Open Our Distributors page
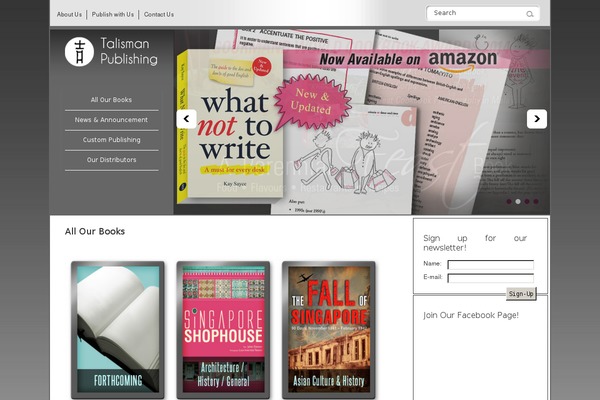Screen dimensions: 600x400 pos(111,160)
